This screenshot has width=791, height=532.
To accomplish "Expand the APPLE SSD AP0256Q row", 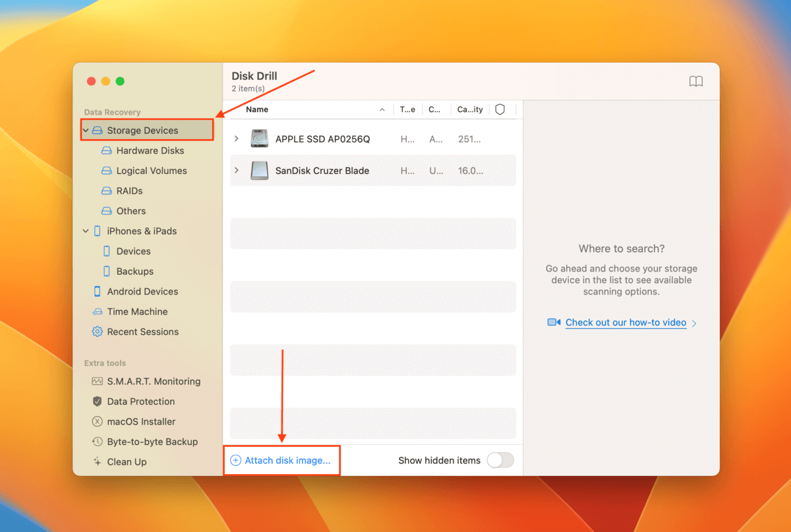I will pos(237,139).
